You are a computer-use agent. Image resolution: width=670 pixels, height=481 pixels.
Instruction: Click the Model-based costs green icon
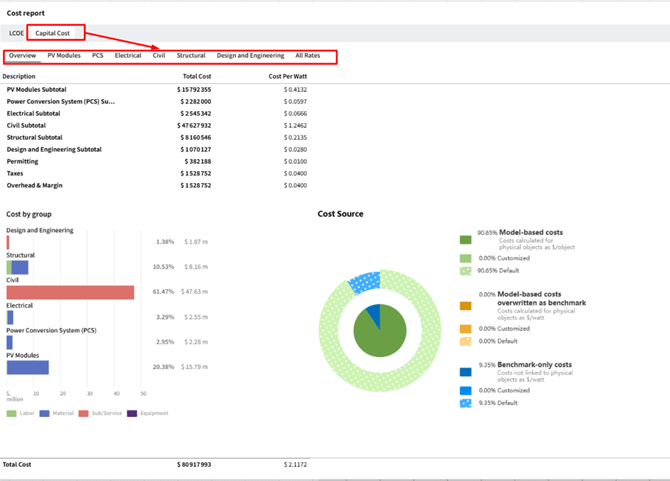[x=465, y=240]
